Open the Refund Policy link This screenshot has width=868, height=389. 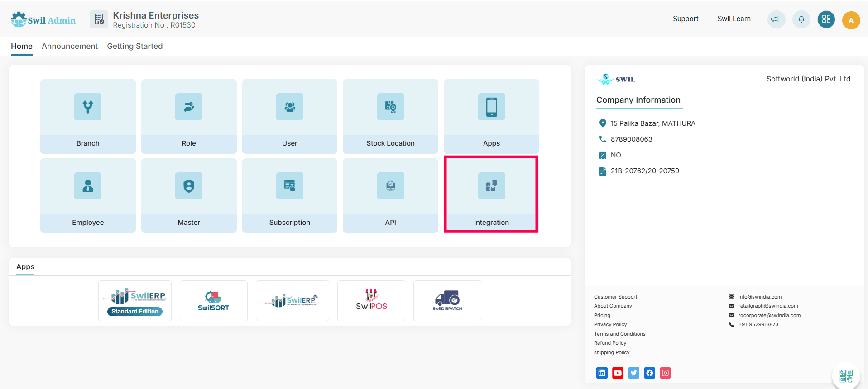(610, 343)
